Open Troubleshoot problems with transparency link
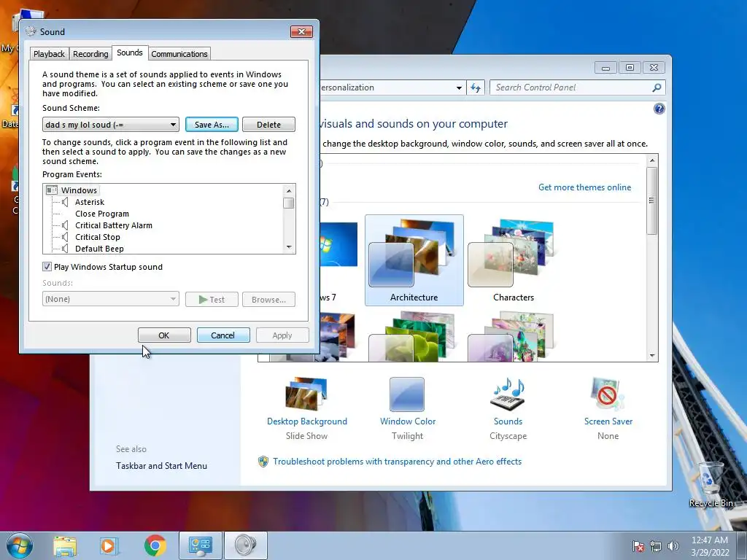This screenshot has width=747, height=560. coord(397,462)
